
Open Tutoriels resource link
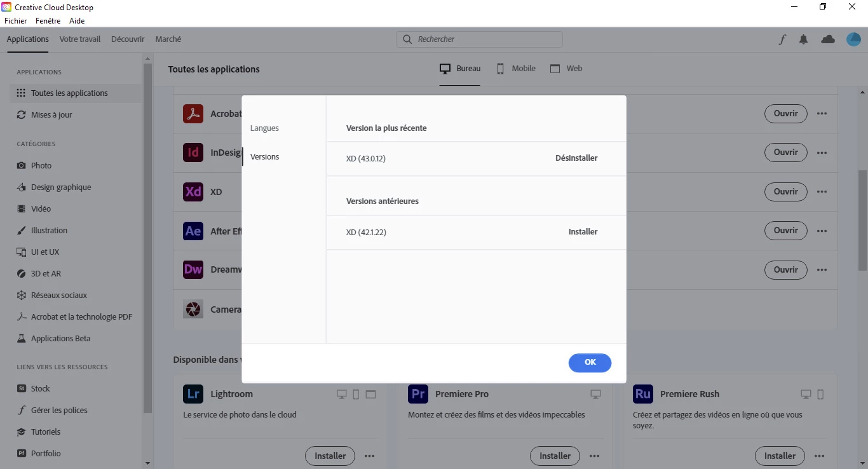click(38, 432)
